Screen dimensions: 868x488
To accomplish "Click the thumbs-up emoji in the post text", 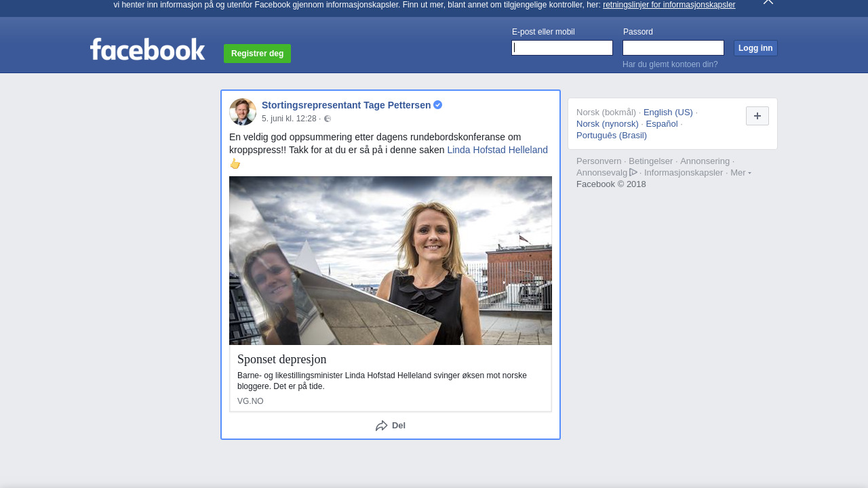I will [235, 163].
